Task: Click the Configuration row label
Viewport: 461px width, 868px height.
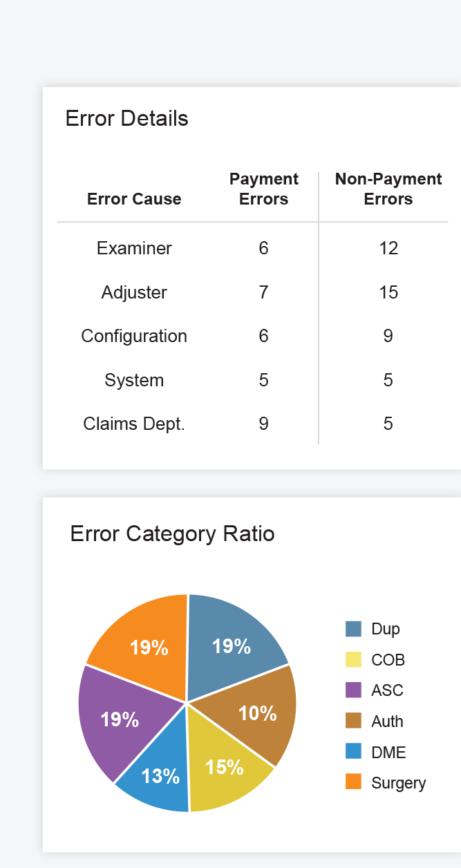Action: [x=134, y=336]
